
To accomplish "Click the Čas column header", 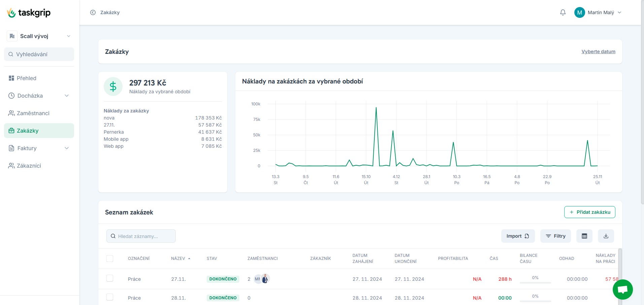I will pos(494,259).
